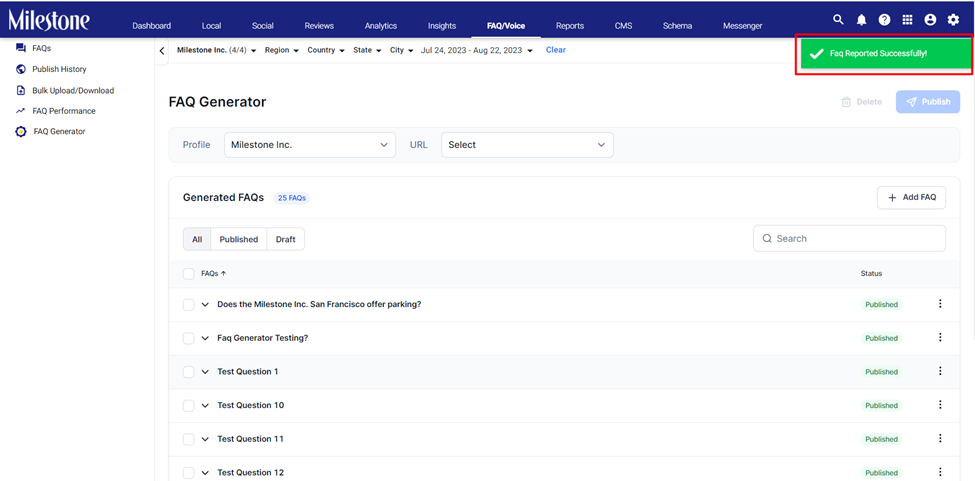Open kebab menu for Test Question 12
The height and width of the screenshot is (481, 975).
pyautogui.click(x=940, y=472)
